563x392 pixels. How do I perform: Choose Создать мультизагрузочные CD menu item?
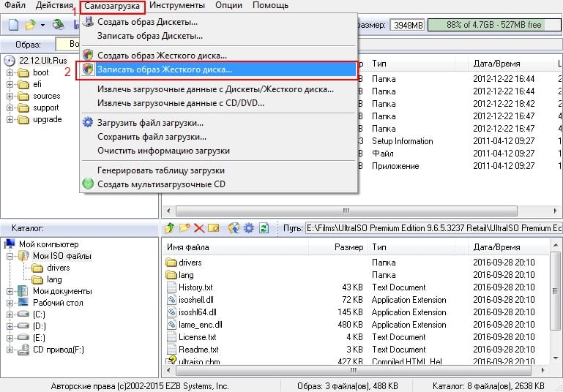coord(161,184)
